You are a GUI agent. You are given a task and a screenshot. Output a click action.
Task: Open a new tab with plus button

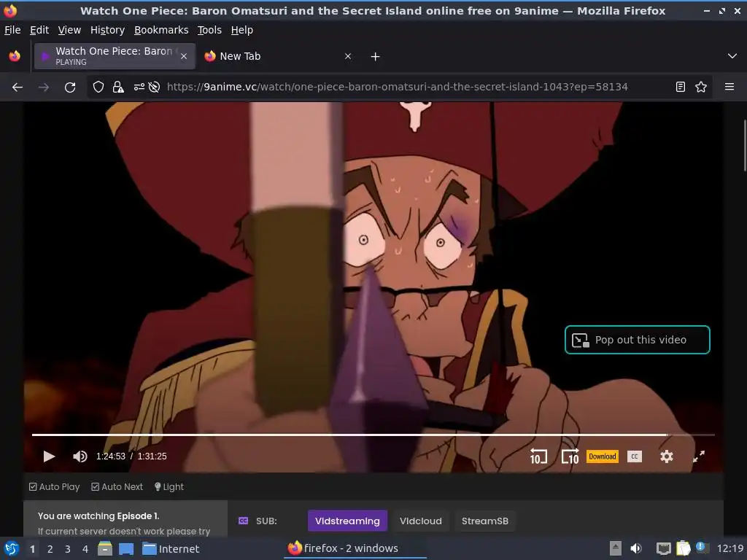coord(376,57)
